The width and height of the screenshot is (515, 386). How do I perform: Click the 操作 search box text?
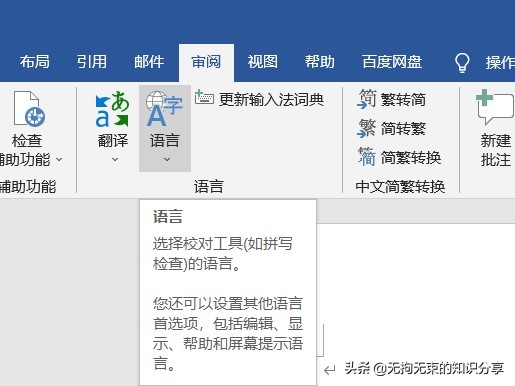[x=500, y=63]
